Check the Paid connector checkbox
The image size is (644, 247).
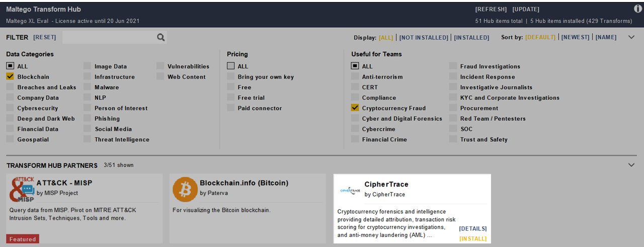pos(230,108)
